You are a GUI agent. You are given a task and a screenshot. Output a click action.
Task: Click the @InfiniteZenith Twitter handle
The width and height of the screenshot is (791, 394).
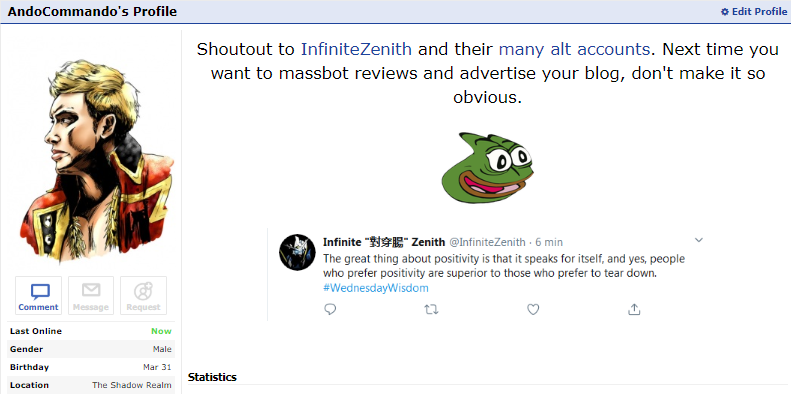point(487,242)
